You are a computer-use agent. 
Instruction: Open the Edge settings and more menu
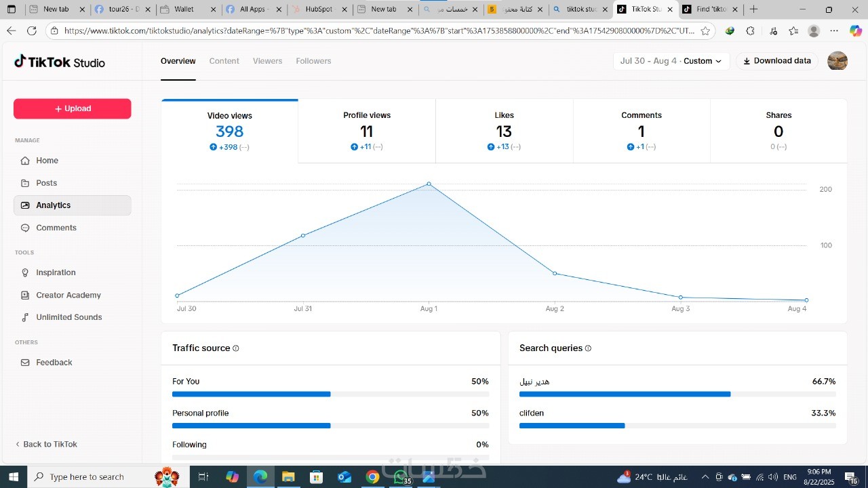[x=834, y=30]
